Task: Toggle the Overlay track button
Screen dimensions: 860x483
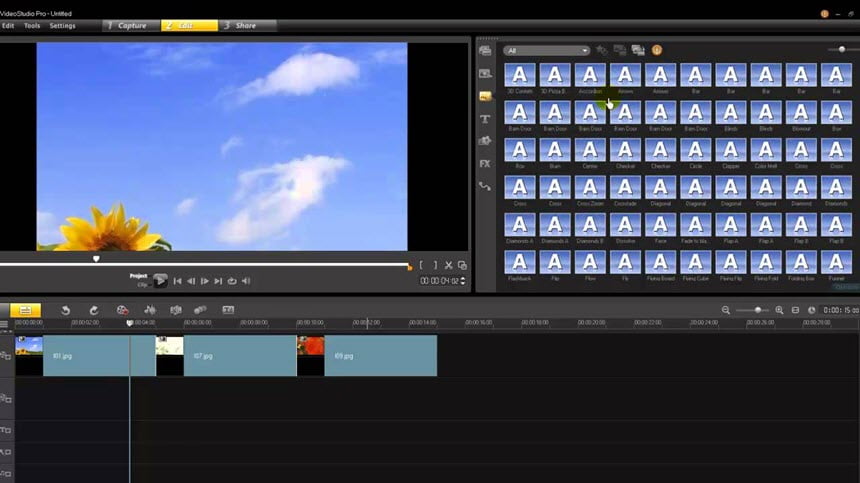Action: point(6,399)
